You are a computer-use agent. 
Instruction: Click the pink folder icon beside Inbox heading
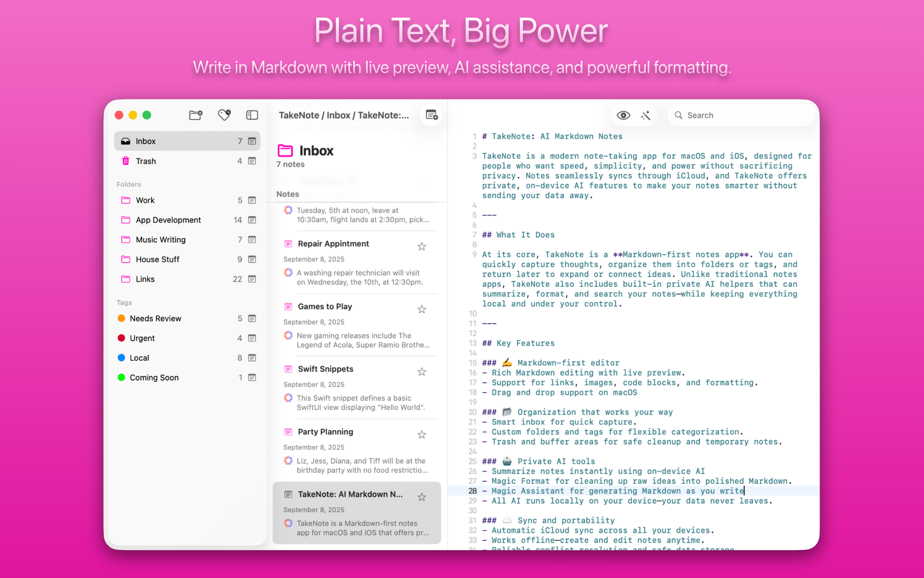click(285, 151)
